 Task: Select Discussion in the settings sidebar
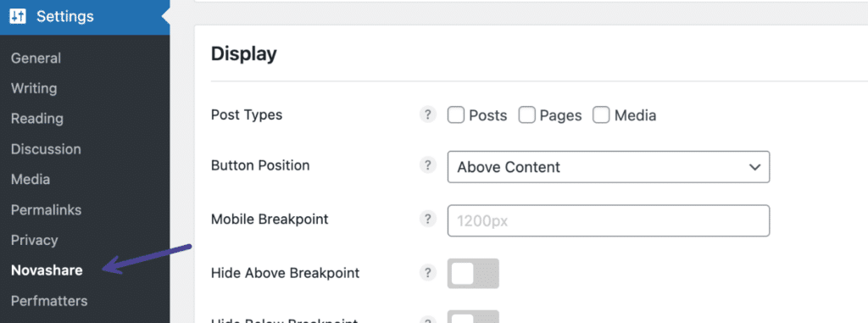[x=46, y=149]
